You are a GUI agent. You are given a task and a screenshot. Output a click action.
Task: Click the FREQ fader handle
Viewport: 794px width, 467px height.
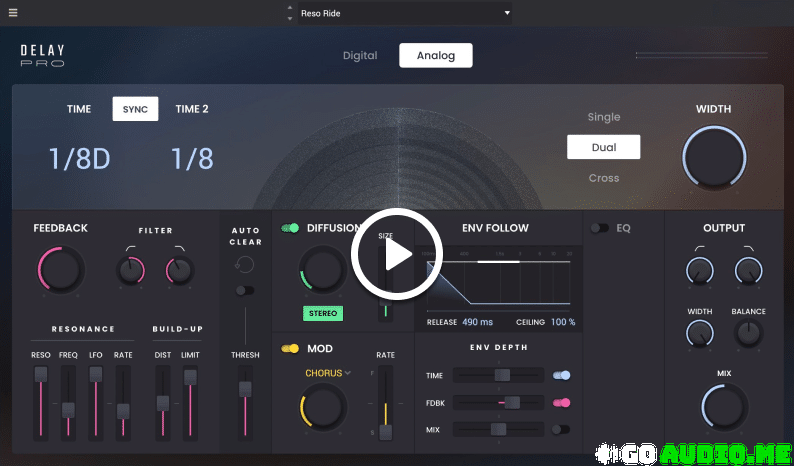(68, 410)
